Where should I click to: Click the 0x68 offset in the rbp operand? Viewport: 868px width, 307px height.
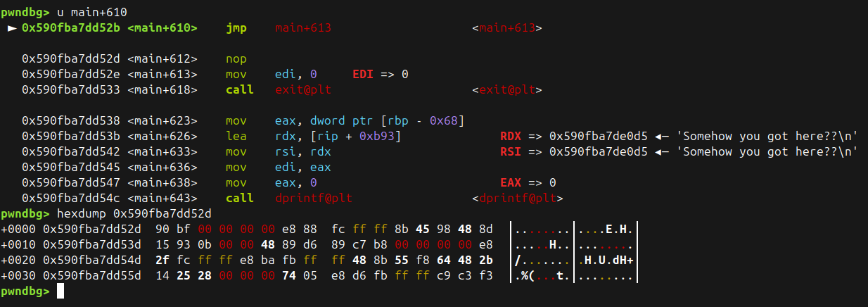[x=448, y=120]
